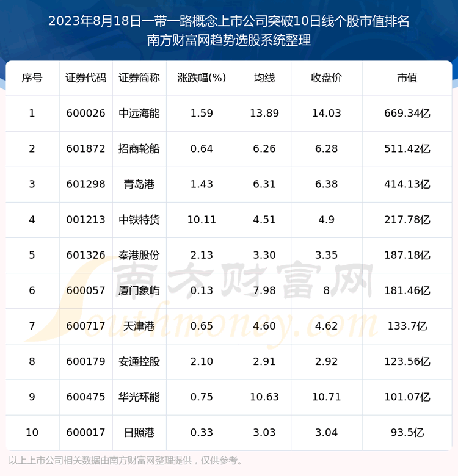458x476 pixels.
Task: Click market value 133.7亿
Action: coord(407,326)
